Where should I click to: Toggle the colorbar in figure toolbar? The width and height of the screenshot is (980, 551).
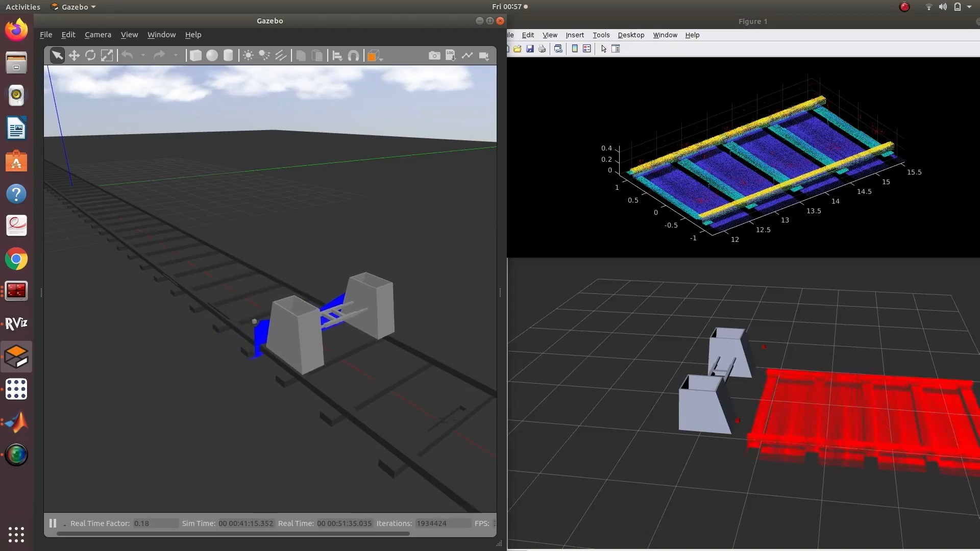tap(575, 49)
